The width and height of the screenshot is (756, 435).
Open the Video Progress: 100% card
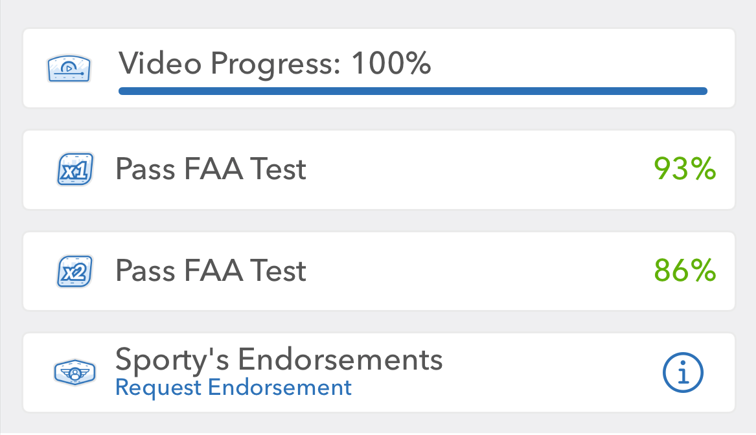pyautogui.click(x=379, y=68)
